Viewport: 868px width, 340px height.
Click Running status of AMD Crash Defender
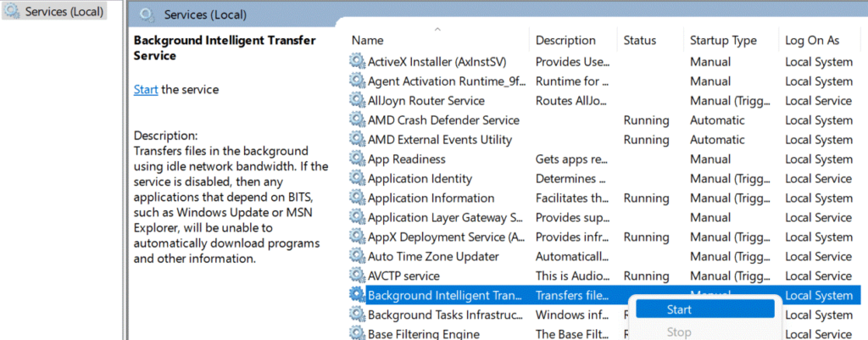646,120
